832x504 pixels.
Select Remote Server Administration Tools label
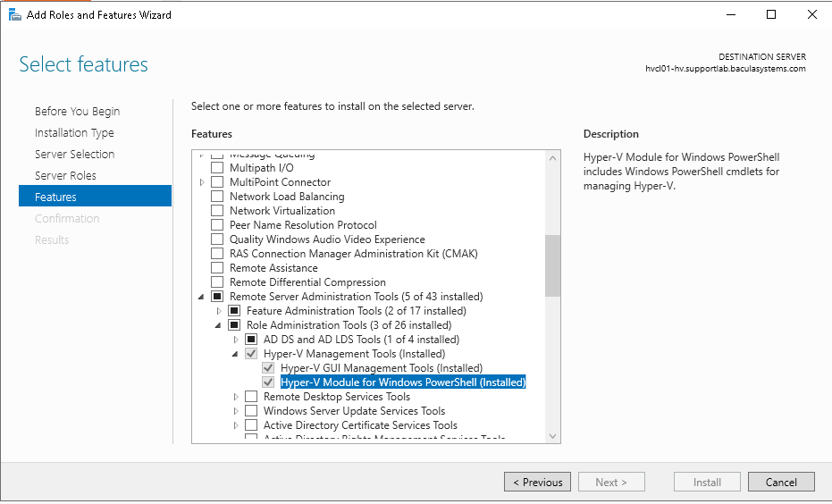tap(357, 297)
